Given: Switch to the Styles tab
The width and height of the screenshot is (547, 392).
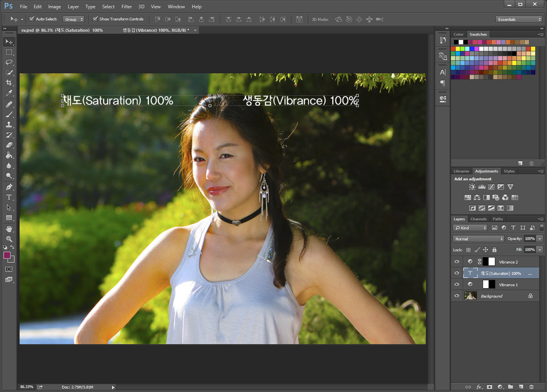Looking at the screenshot, I should click(509, 171).
